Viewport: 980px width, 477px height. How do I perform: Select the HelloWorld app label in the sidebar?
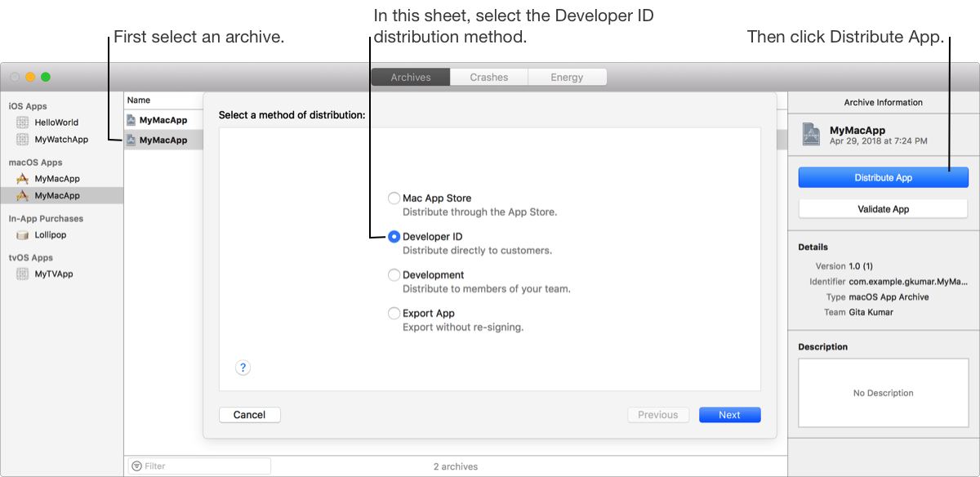(x=56, y=123)
